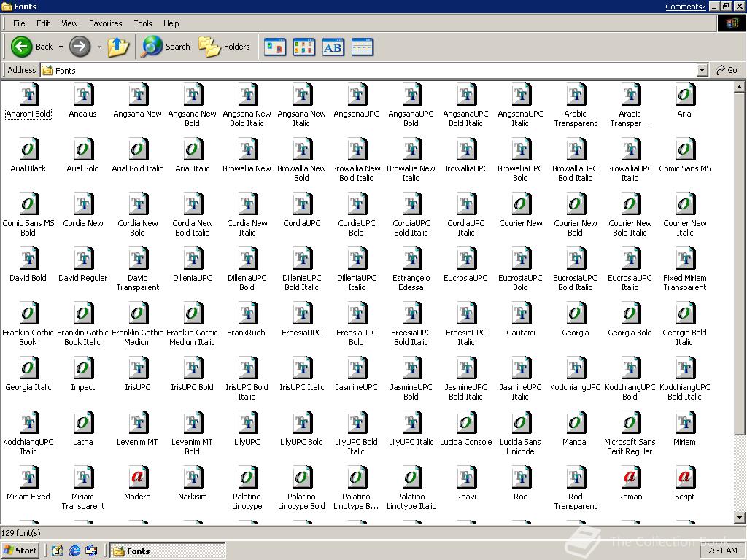Screen dimensions: 747x560
Task: Select the Impact font icon
Action: point(83,368)
